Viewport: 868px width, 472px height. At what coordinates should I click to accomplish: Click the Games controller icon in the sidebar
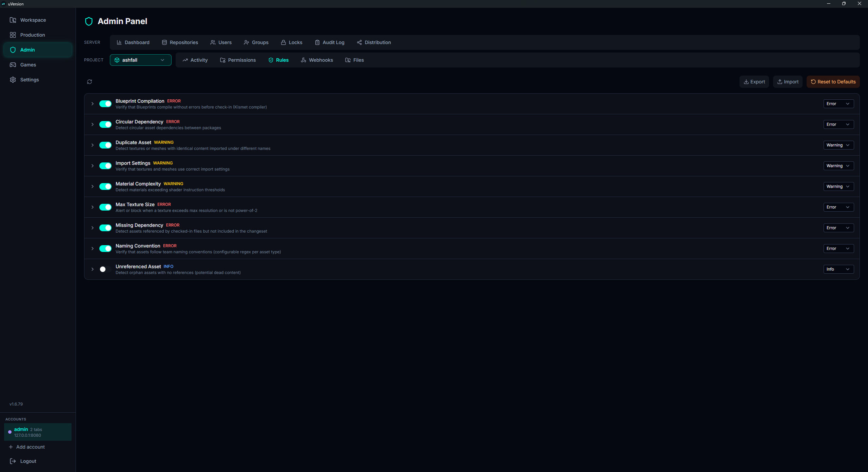coord(13,65)
